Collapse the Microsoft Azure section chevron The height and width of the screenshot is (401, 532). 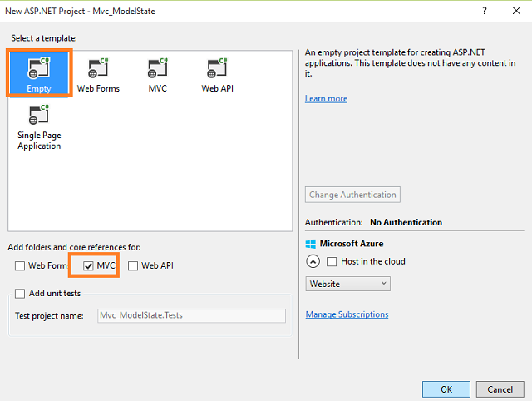coord(313,261)
